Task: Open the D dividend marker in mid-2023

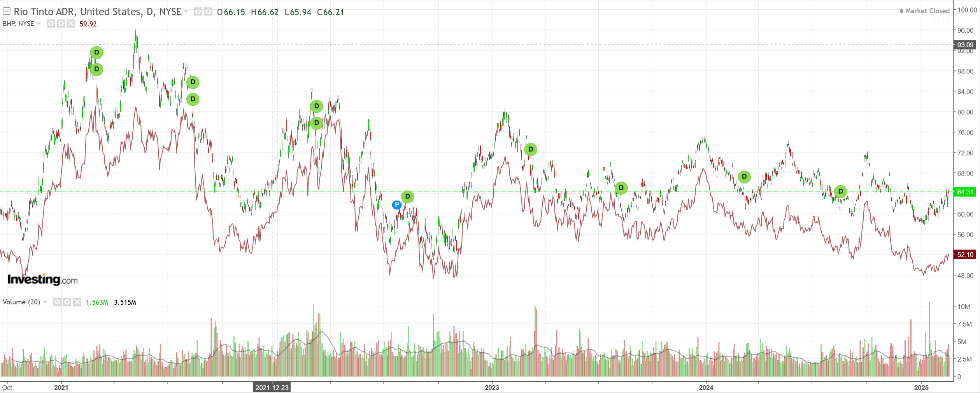Action: (x=621, y=188)
